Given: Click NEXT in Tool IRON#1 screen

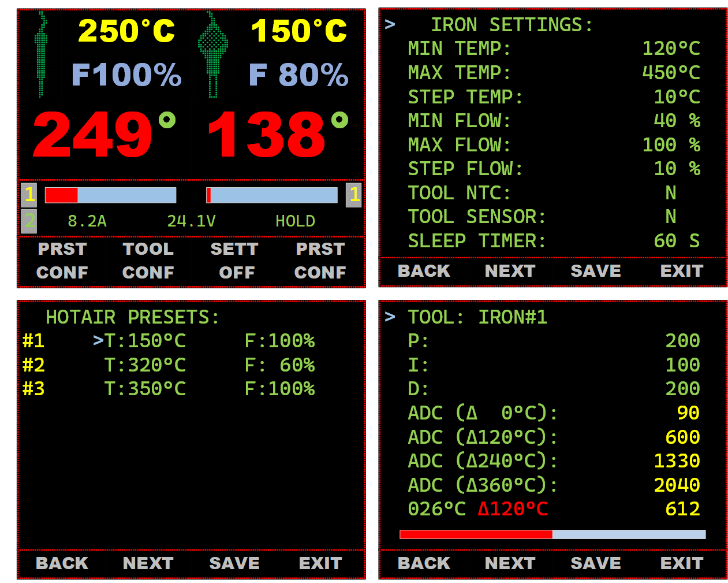Looking at the screenshot, I should coord(510,563).
